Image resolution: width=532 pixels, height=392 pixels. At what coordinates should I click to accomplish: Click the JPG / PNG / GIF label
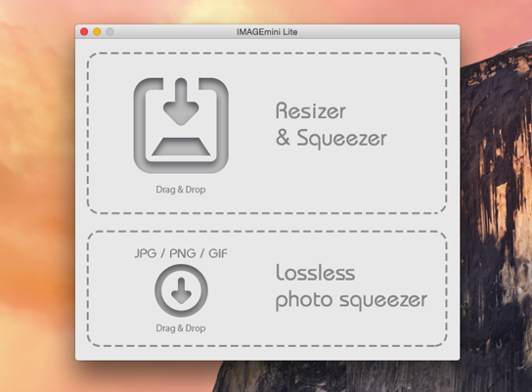point(181,253)
